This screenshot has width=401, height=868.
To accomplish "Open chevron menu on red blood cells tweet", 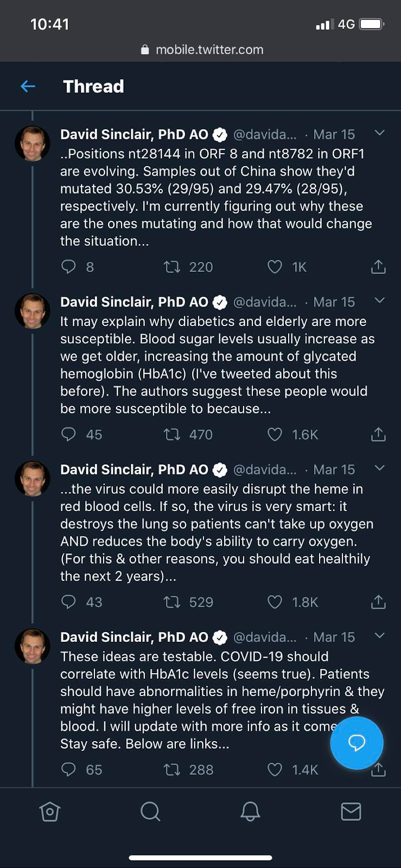I will [x=380, y=468].
